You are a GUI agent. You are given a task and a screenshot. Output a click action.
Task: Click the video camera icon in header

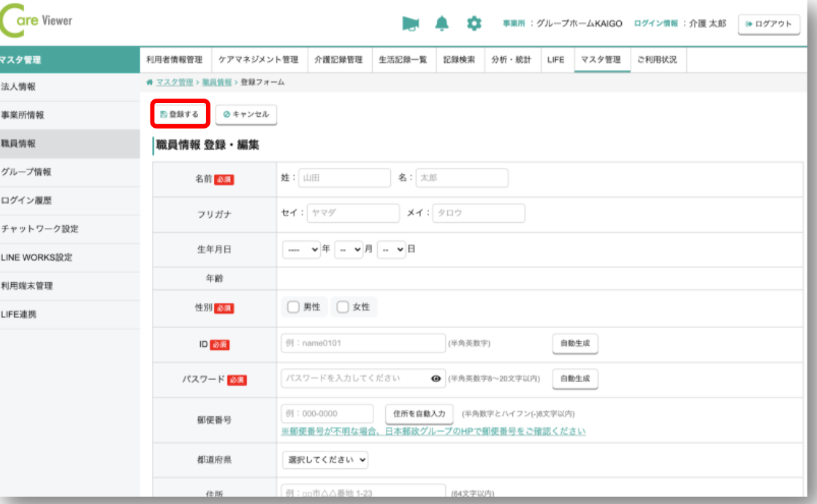click(x=411, y=24)
